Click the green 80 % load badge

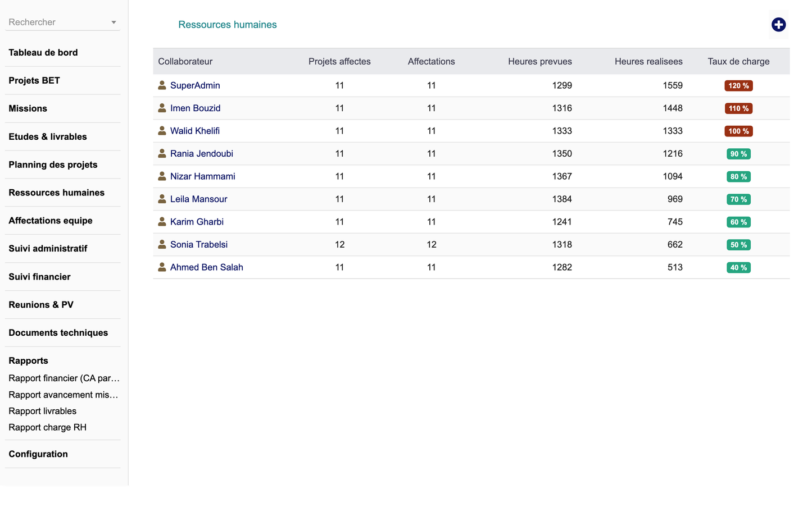[738, 176]
